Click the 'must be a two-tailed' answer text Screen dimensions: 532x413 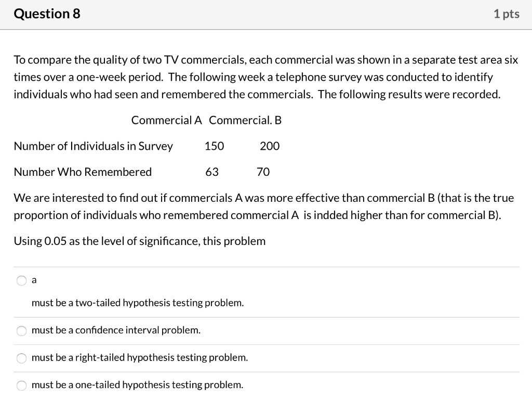pyautogui.click(x=138, y=303)
